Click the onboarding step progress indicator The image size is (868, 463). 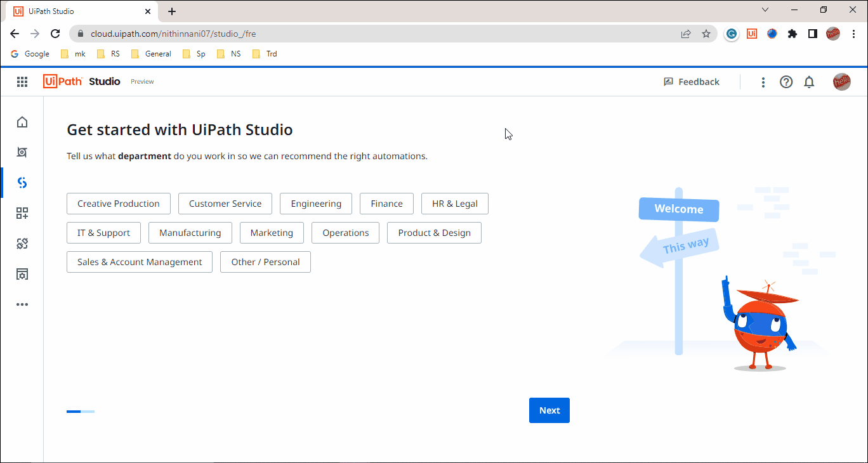[81, 412]
